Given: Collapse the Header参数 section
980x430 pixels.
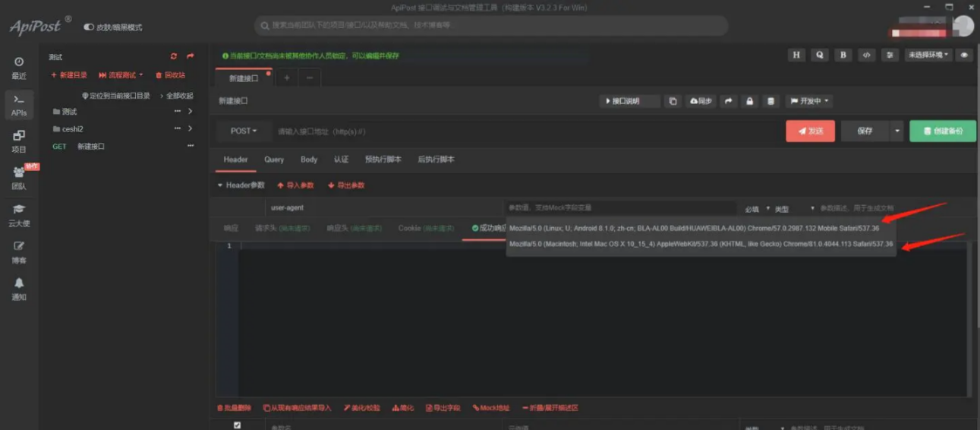Looking at the screenshot, I should pyautogui.click(x=241, y=185).
